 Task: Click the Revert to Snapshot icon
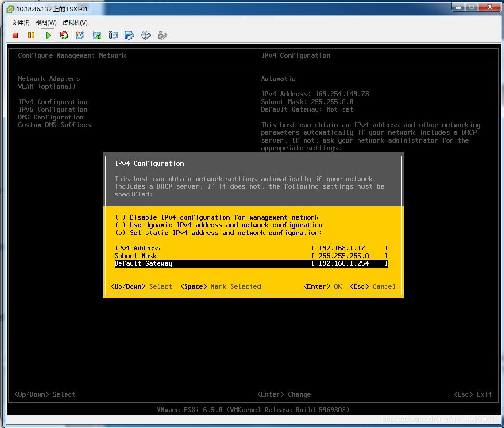(97, 35)
